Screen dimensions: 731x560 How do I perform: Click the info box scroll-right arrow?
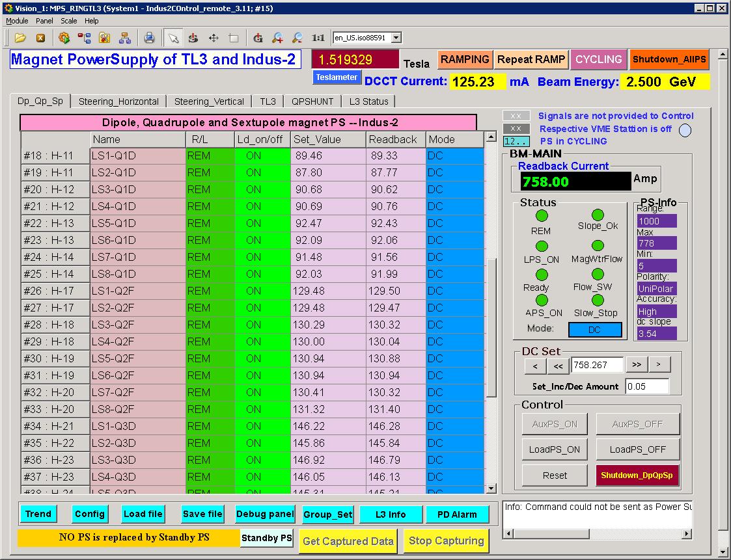pos(686,533)
